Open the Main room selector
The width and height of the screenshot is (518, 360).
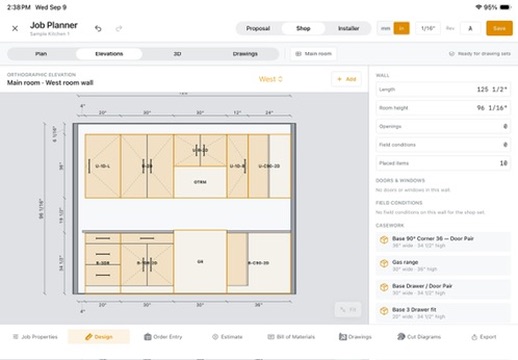pyautogui.click(x=313, y=54)
